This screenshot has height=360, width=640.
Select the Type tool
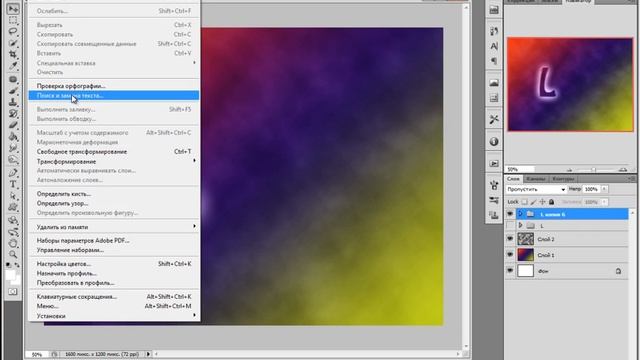pos(13,184)
